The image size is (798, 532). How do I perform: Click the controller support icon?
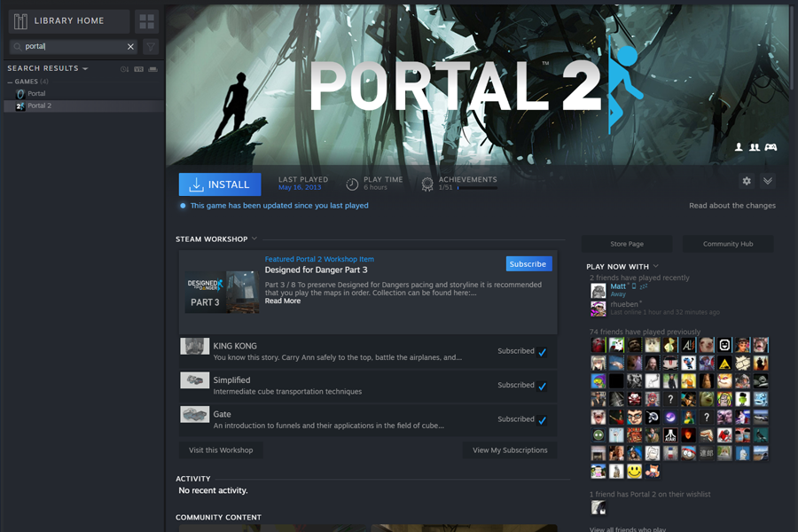pos(771,147)
